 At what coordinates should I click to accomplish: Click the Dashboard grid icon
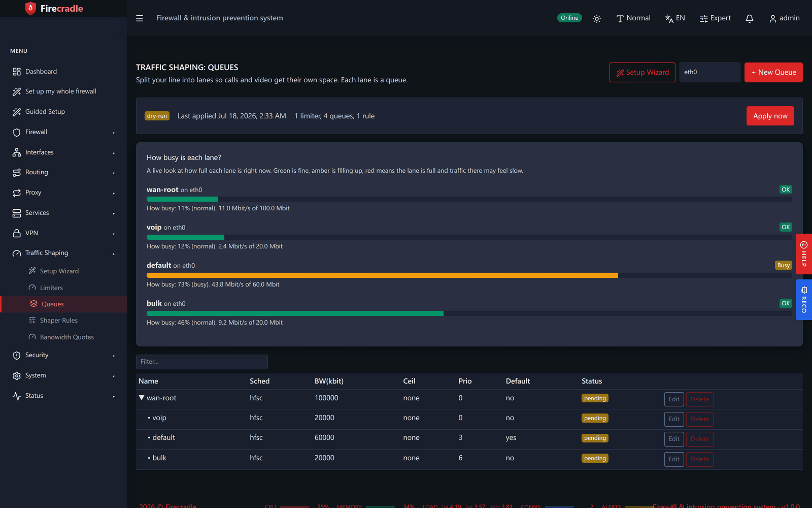coord(17,72)
